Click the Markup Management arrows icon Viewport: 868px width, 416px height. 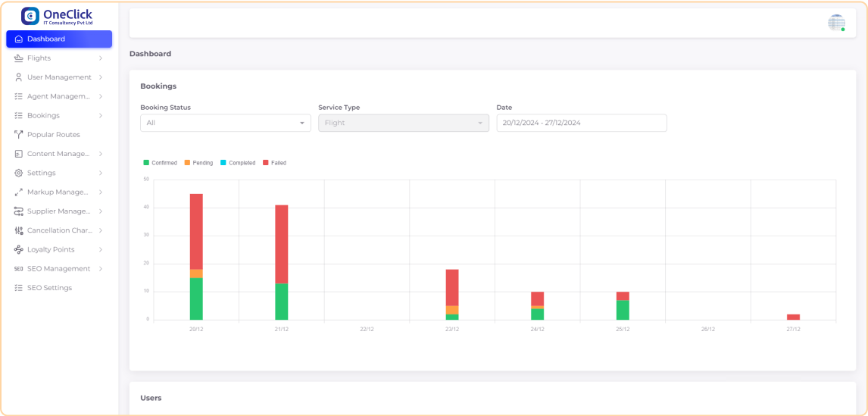tap(19, 192)
